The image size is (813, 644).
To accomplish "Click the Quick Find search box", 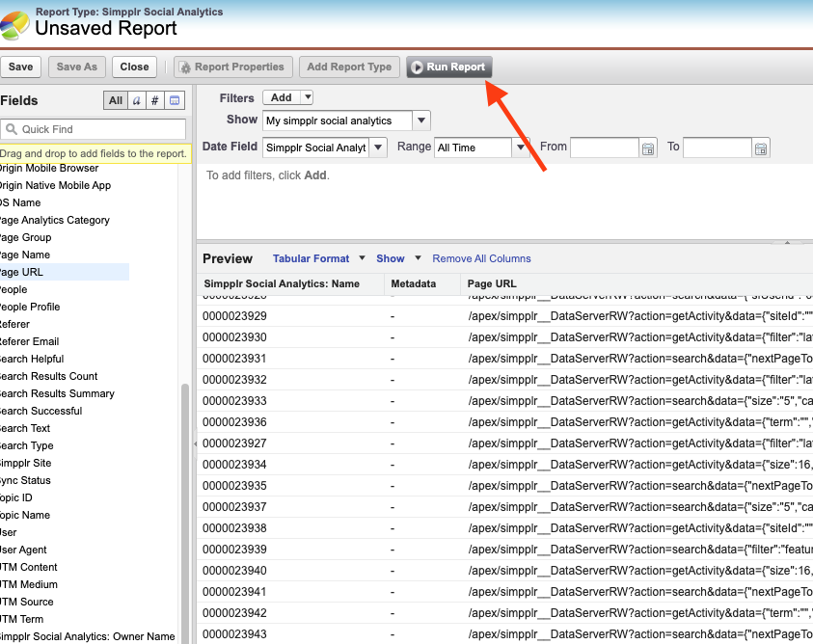I will coord(94,129).
